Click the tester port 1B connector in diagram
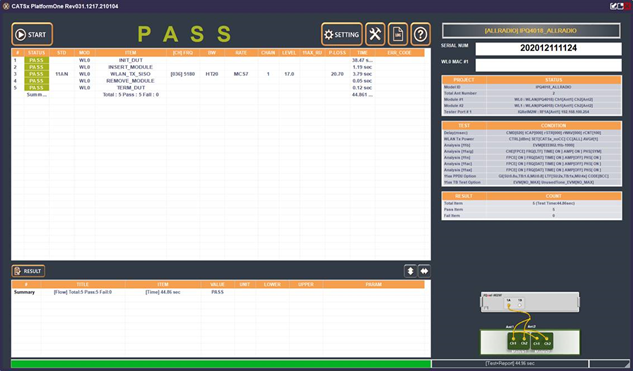633x371 pixels. (x=520, y=304)
